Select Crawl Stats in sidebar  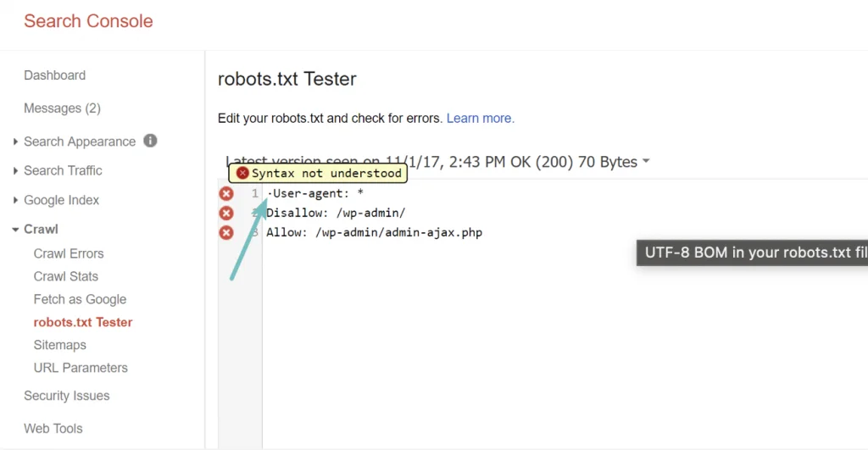[x=66, y=276]
